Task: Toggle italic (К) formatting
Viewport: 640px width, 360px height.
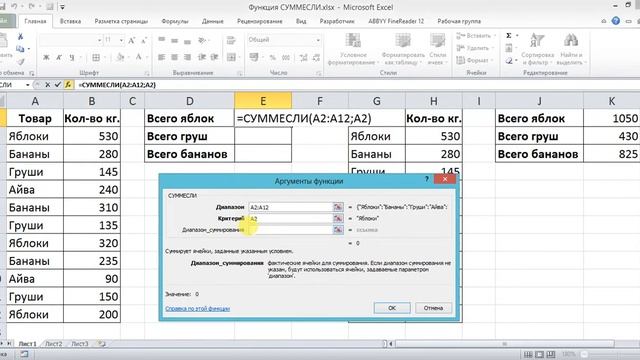Action: tap(59, 58)
